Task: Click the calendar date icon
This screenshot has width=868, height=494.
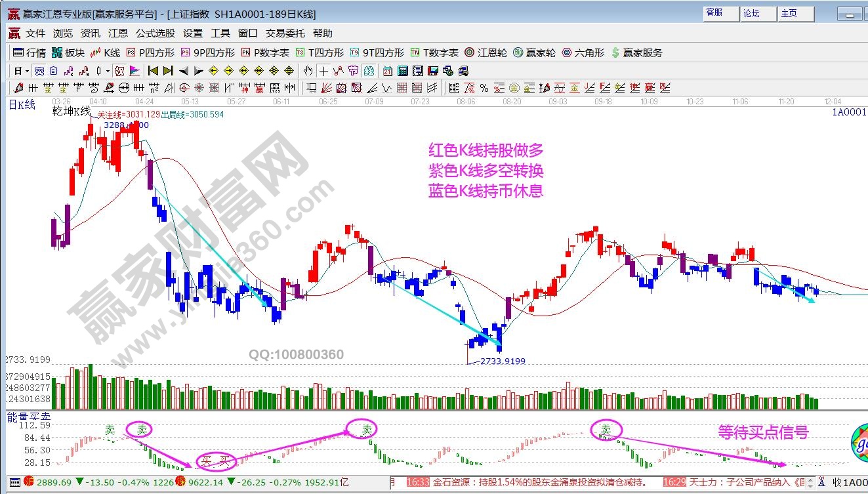Action: point(387,71)
